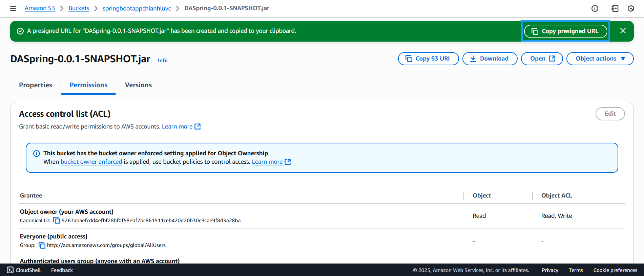The height and width of the screenshot is (276, 644).
Task: Click the DASpring-0.0.1-SNAPSHOT.jar breadcrumb text
Action: click(x=227, y=8)
